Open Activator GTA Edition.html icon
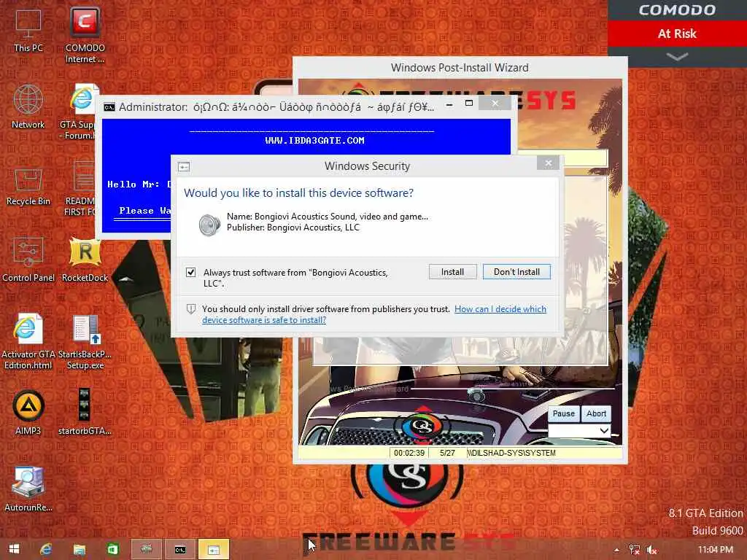 [x=28, y=342]
